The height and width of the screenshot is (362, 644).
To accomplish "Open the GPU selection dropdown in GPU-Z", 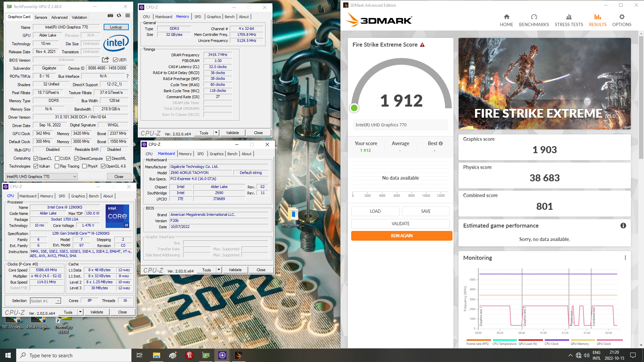I will [42, 177].
